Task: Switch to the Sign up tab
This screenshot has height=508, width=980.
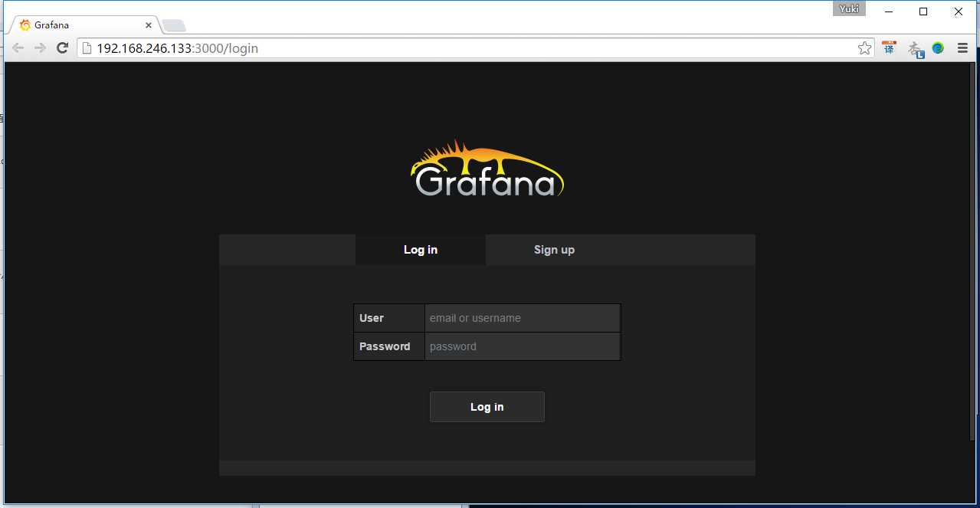Action: click(x=554, y=250)
